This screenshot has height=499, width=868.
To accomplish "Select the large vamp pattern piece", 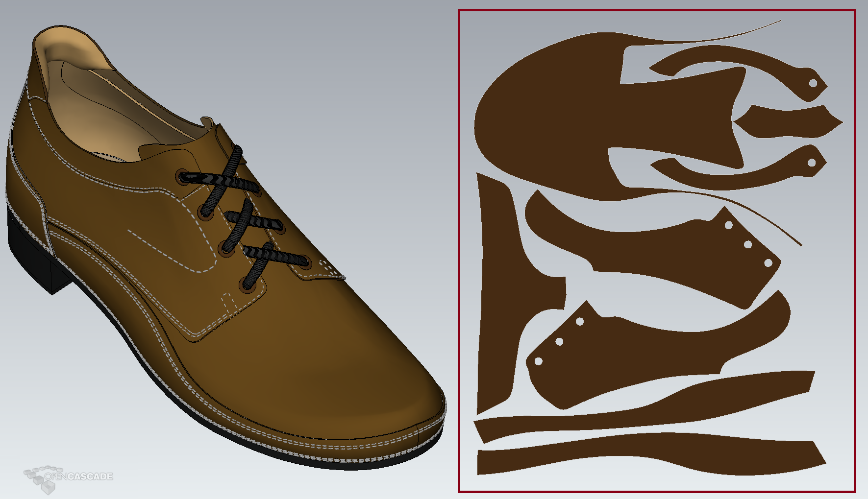I will pyautogui.click(x=564, y=118).
